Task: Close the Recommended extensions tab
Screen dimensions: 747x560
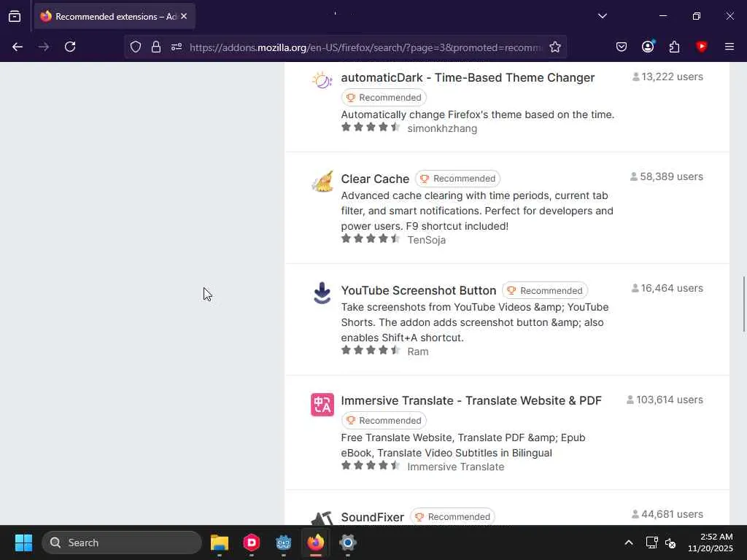Action: tap(184, 16)
